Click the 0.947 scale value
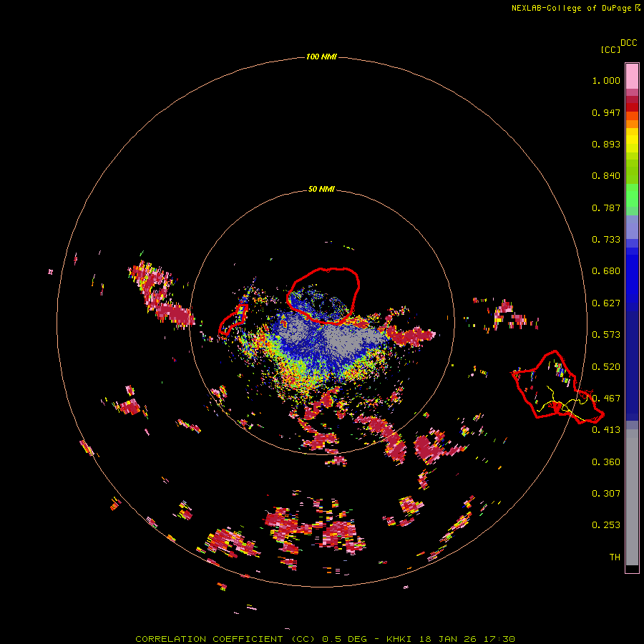Viewport: 644px width, 644px height. [x=606, y=112]
